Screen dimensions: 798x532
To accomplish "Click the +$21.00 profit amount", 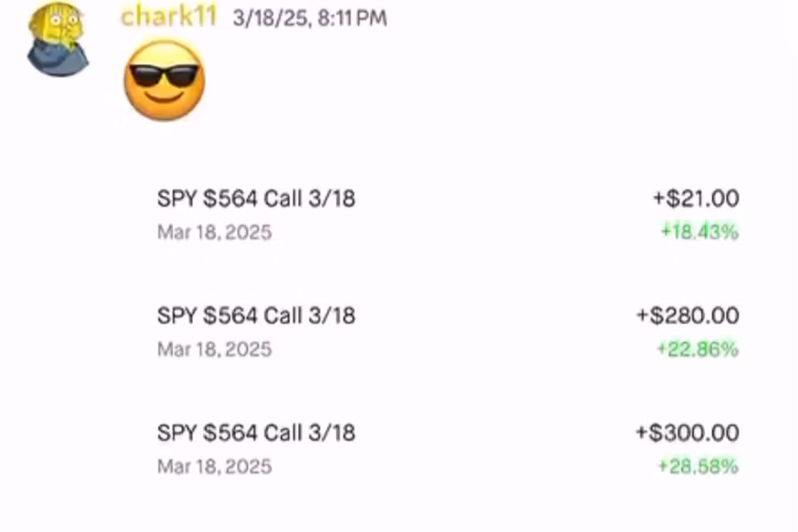I will [695, 199].
